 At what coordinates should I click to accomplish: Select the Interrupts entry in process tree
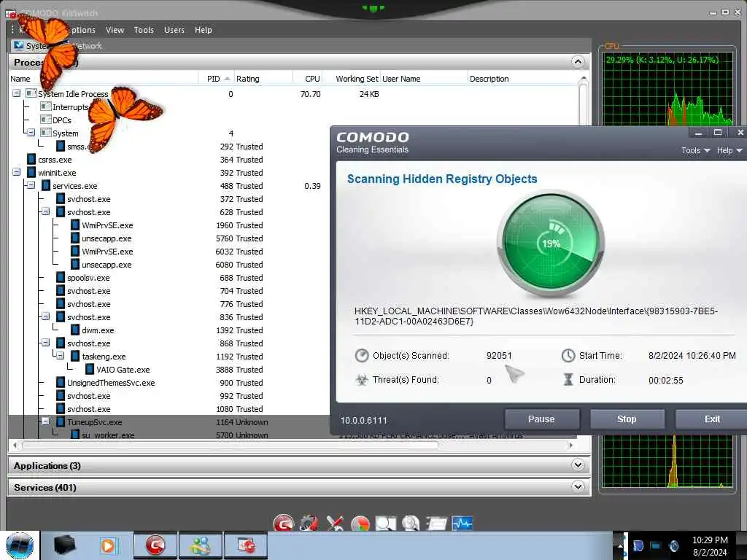click(x=71, y=107)
